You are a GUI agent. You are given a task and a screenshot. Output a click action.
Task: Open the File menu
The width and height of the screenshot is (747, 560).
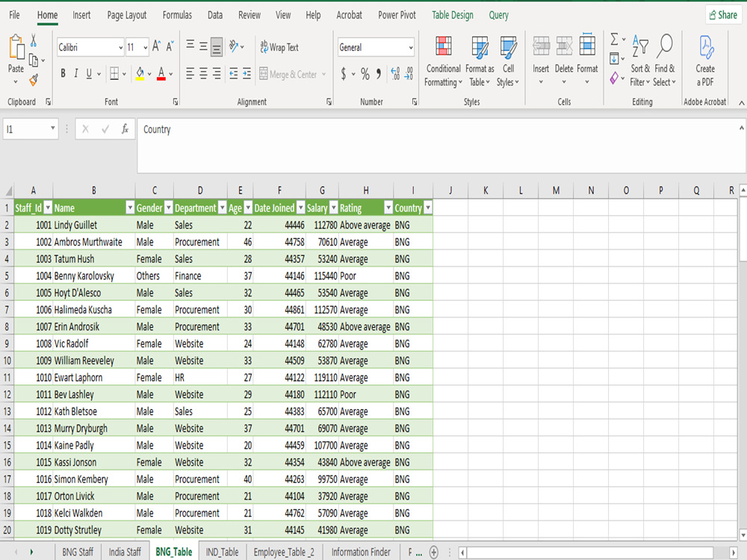point(14,15)
